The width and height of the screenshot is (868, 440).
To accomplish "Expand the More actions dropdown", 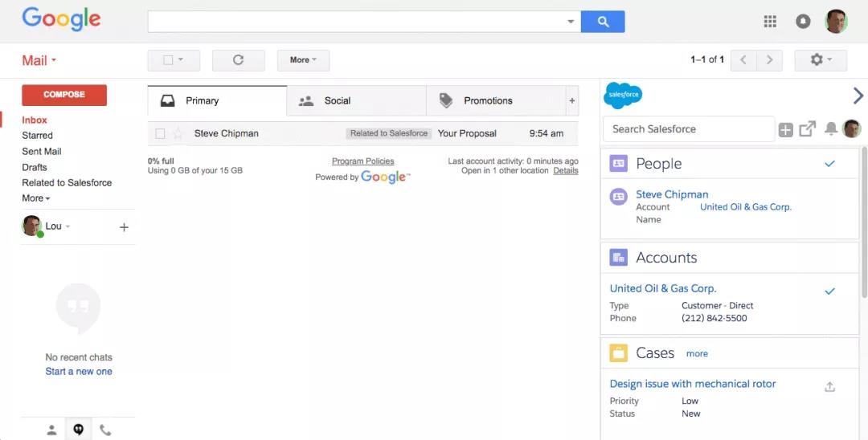I will pos(303,60).
